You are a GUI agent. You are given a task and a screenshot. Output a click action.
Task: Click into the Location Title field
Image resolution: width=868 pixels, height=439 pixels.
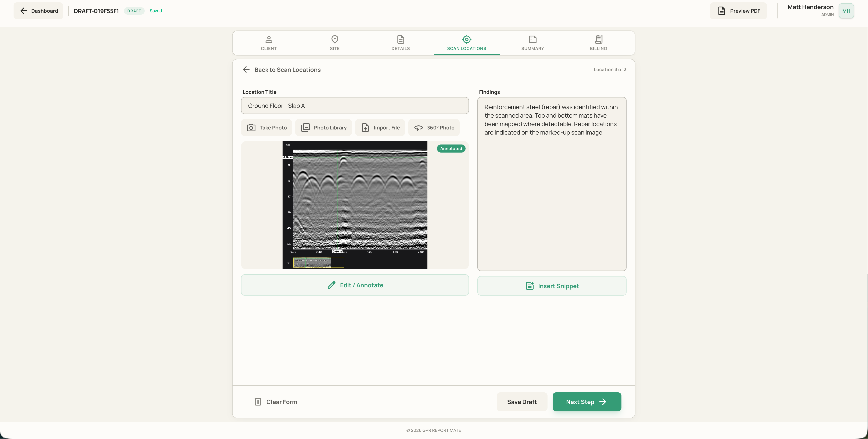tap(355, 106)
